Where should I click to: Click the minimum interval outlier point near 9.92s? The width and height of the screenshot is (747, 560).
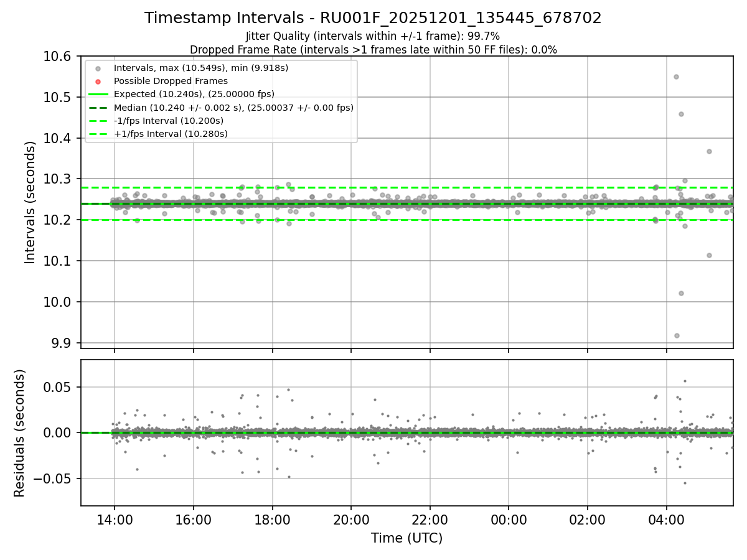coord(677,335)
